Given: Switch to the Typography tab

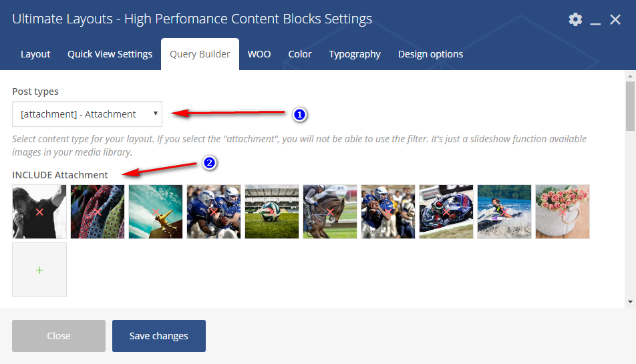Looking at the screenshot, I should 355,54.
